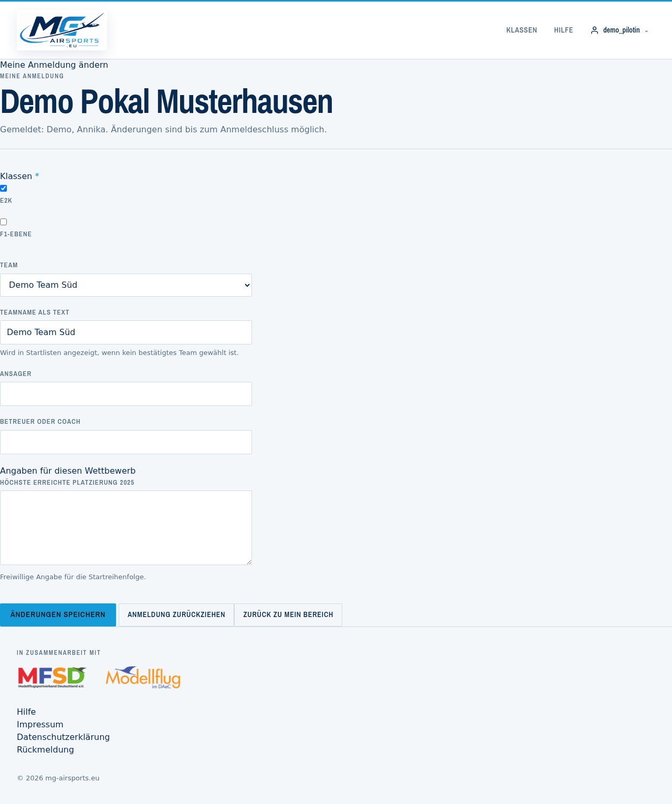Screen dimensions: 672x804
Task: Follow the Rückmeldung footer link
Action: pyautogui.click(x=45, y=749)
